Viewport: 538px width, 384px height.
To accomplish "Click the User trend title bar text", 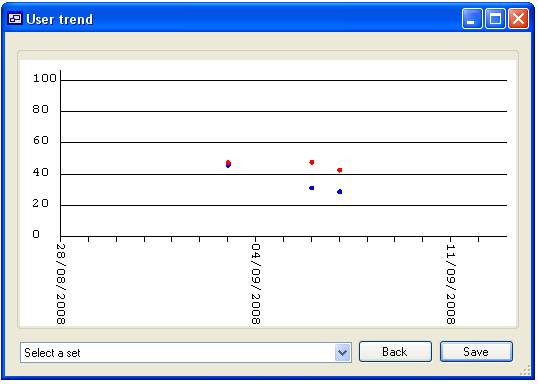I will 60,19.
